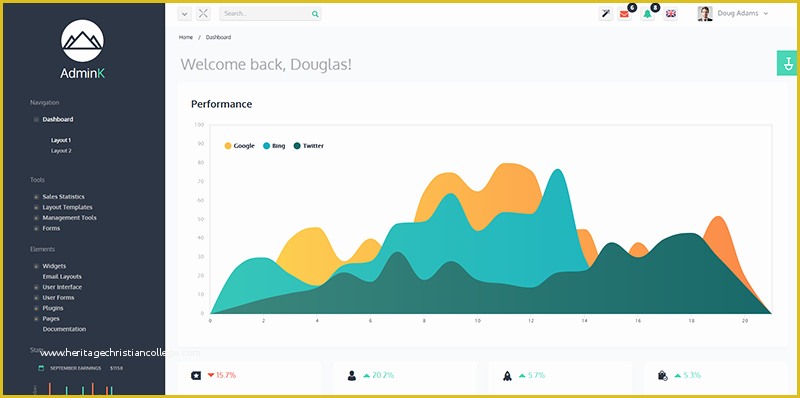This screenshot has width=800, height=398.
Task: Click the teal side-tab on the right edge
Action: (x=788, y=63)
